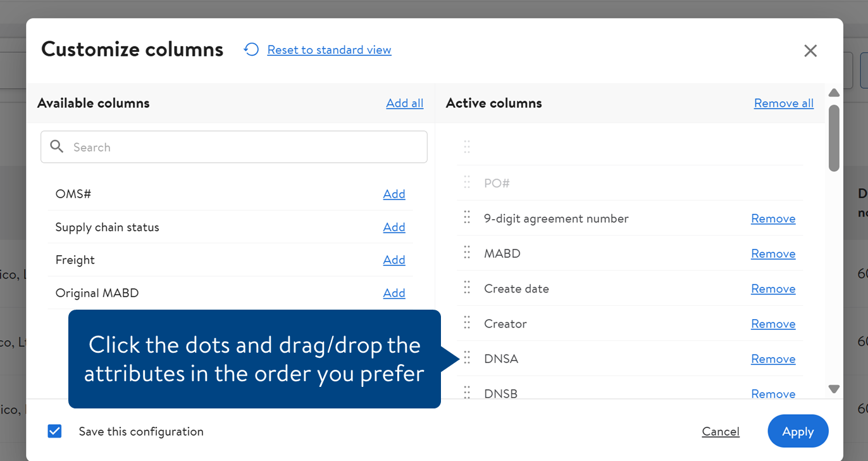Grab drag handle for 9-digit agreement number
The width and height of the screenshot is (868, 461).
pyautogui.click(x=467, y=218)
